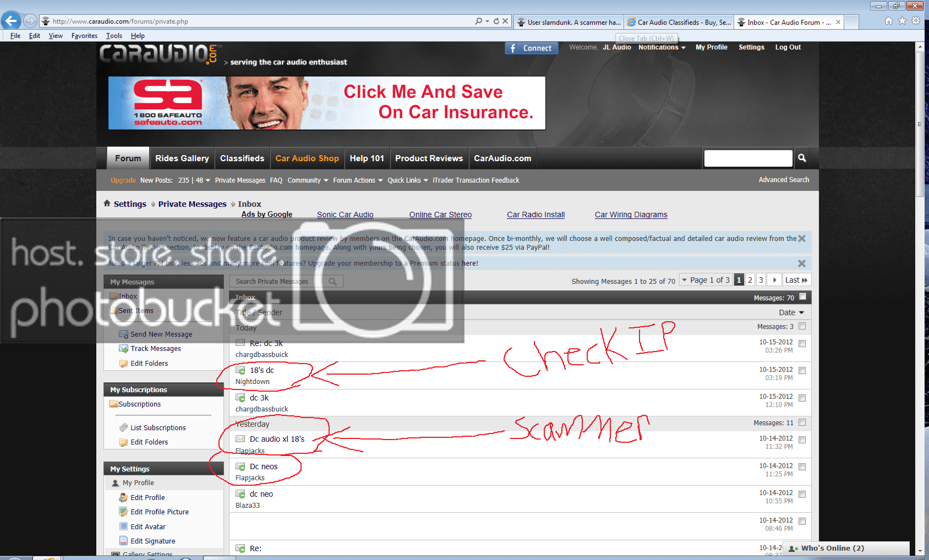Click the browser Back arrow button
The image size is (929, 560).
[x=11, y=21]
